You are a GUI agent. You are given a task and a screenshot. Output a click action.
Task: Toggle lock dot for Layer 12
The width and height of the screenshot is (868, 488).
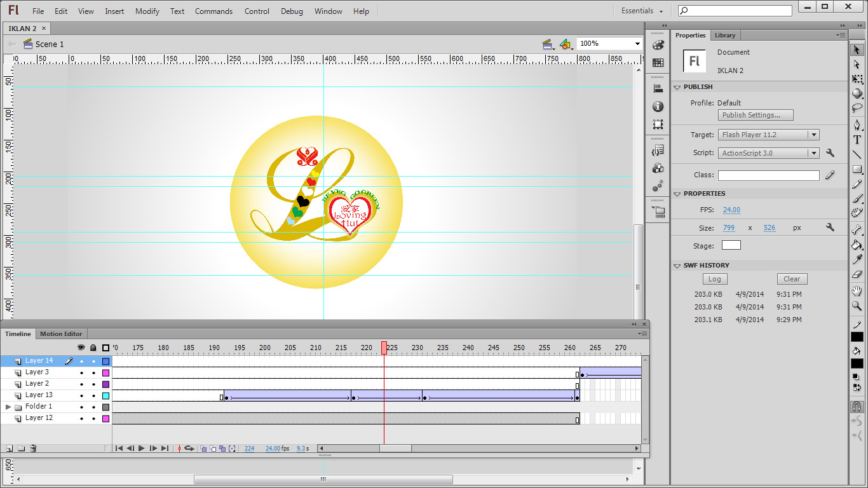tap(93, 419)
